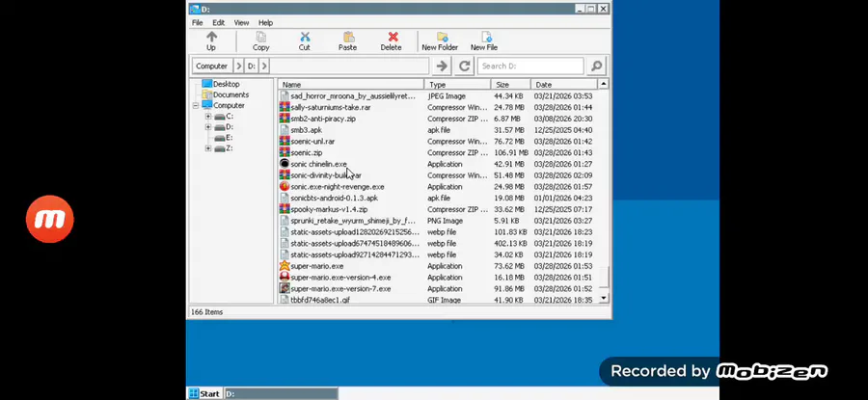Screen dimensions: 868x400
Task: Click the magnifier search button
Action: 596,66
